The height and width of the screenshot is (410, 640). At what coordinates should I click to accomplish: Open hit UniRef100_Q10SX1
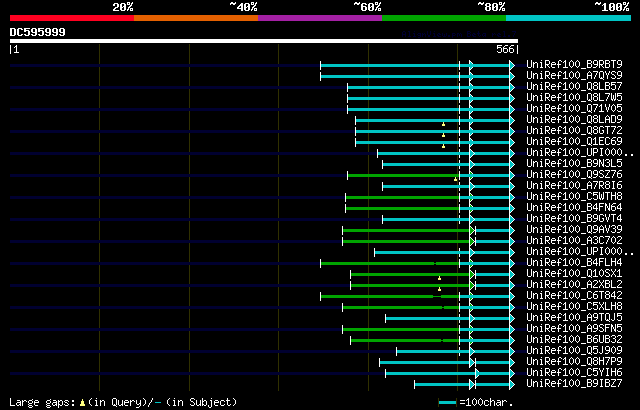[x=574, y=273]
